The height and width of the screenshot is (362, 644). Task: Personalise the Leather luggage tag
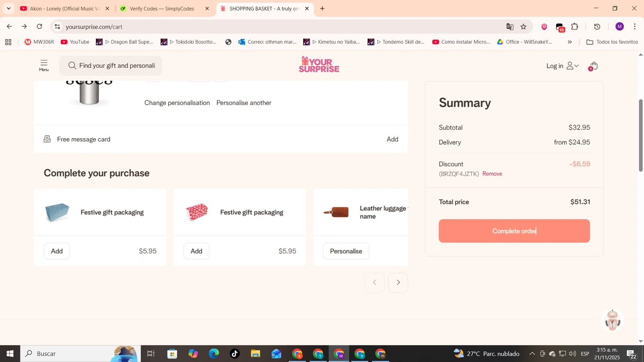pyautogui.click(x=346, y=251)
